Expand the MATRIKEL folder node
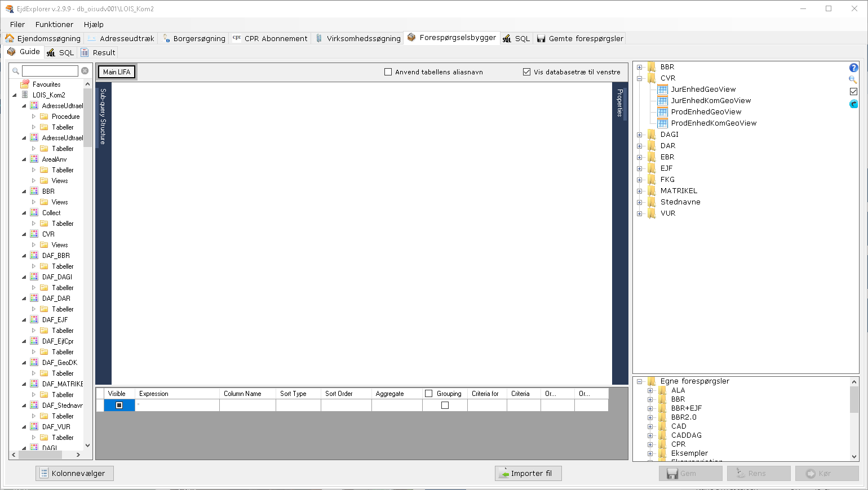The width and height of the screenshot is (868, 490). click(x=640, y=191)
